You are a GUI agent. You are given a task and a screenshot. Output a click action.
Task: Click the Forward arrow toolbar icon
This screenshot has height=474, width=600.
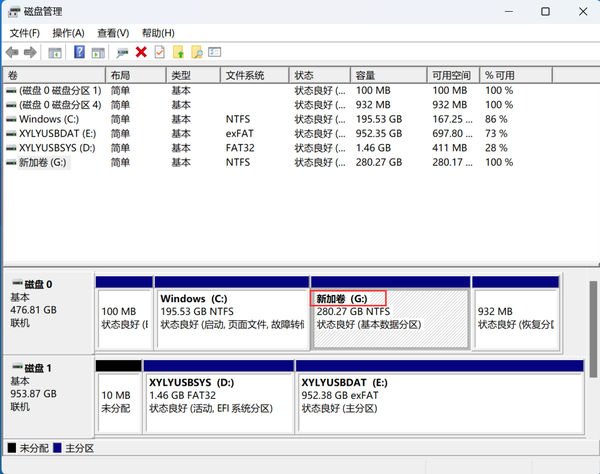pyautogui.click(x=30, y=52)
